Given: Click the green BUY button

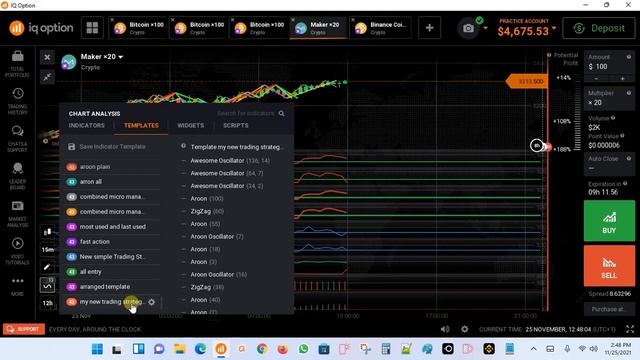Looking at the screenshot, I should (609, 221).
